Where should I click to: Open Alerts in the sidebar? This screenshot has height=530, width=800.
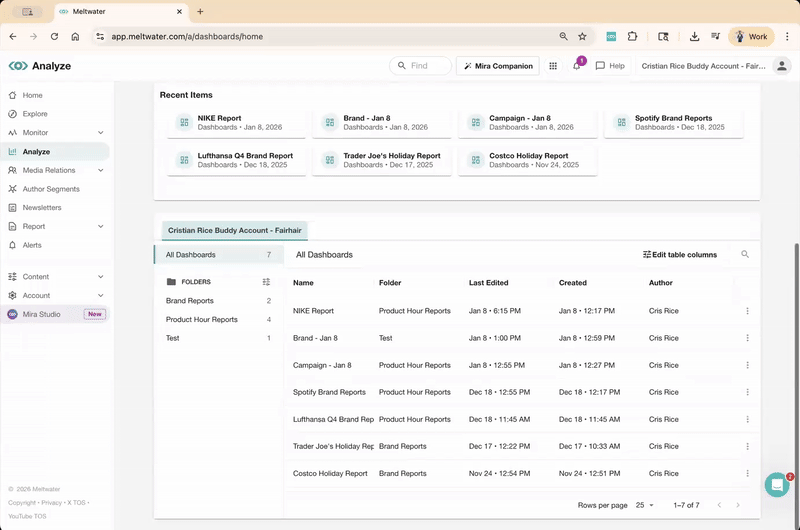click(x=55, y=245)
